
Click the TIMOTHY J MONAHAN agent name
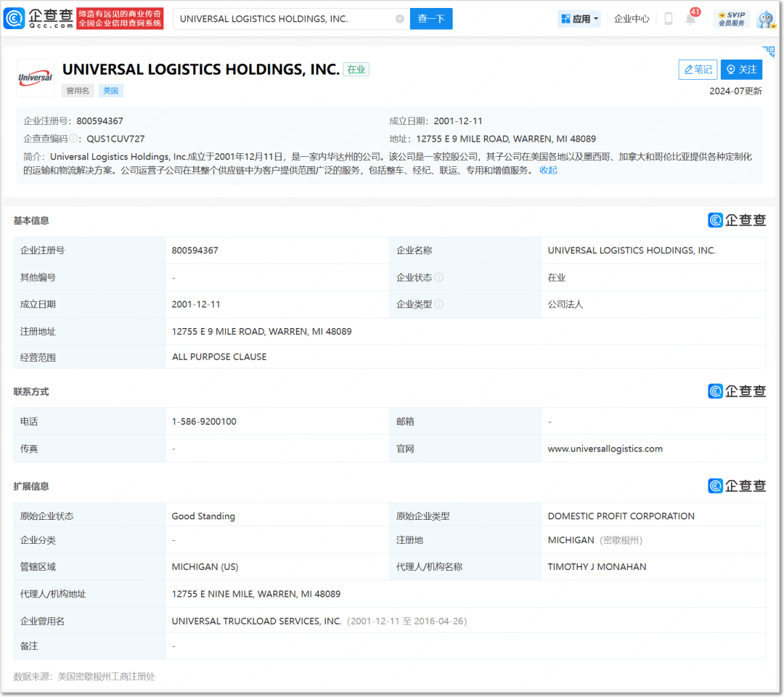597,567
